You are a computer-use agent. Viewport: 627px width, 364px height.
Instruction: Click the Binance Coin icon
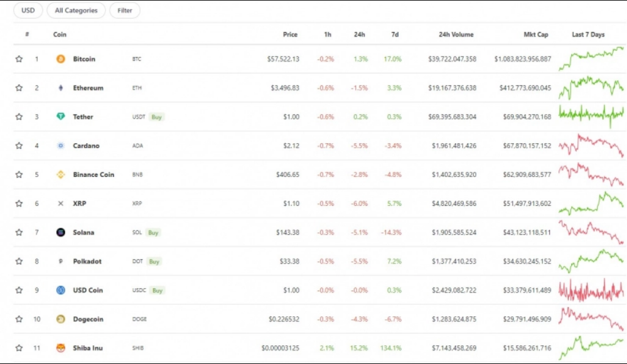(x=61, y=174)
